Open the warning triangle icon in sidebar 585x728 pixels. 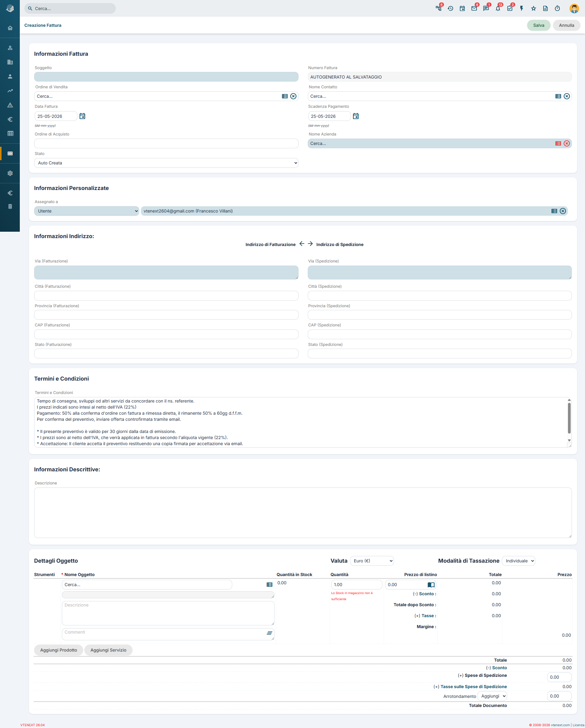point(10,105)
